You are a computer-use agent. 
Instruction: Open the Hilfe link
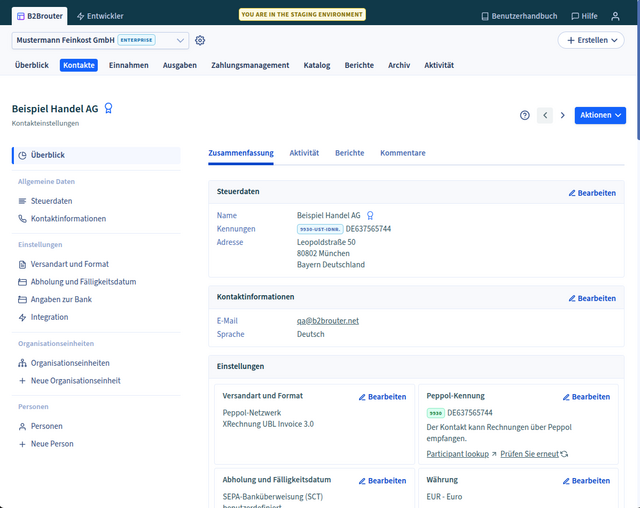[x=584, y=16]
